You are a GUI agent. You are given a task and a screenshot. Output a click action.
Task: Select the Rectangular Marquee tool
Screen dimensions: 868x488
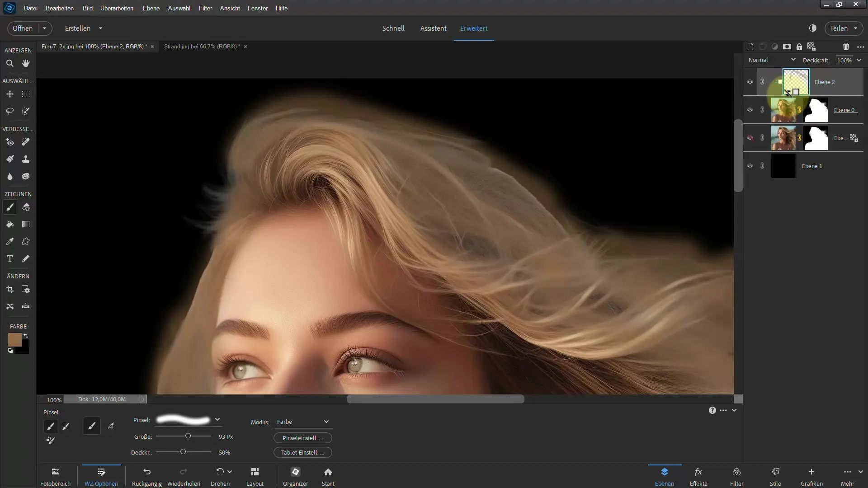26,94
